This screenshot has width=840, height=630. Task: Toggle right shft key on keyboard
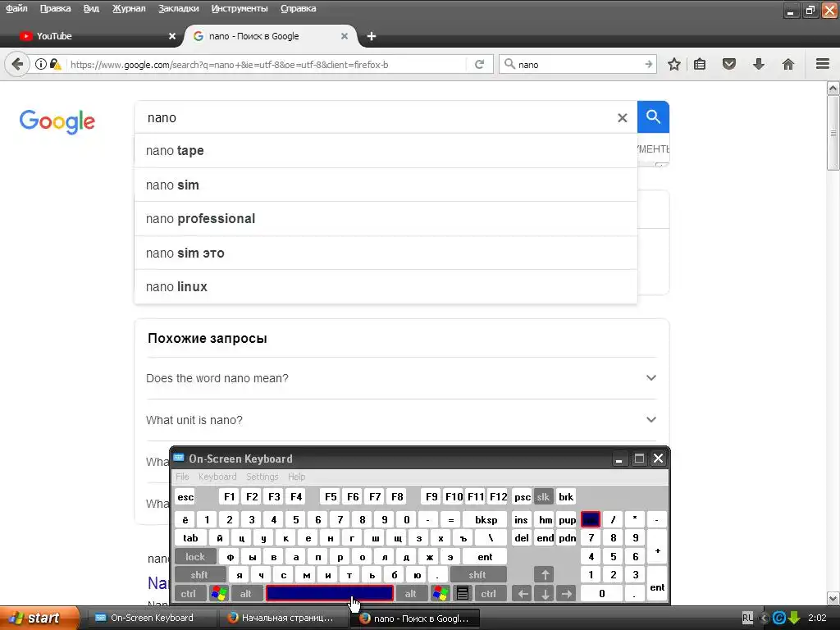point(477,575)
